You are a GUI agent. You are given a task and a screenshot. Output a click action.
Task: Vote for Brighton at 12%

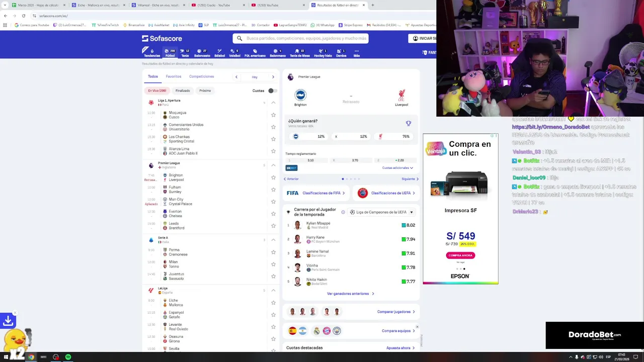pyautogui.click(x=308, y=136)
